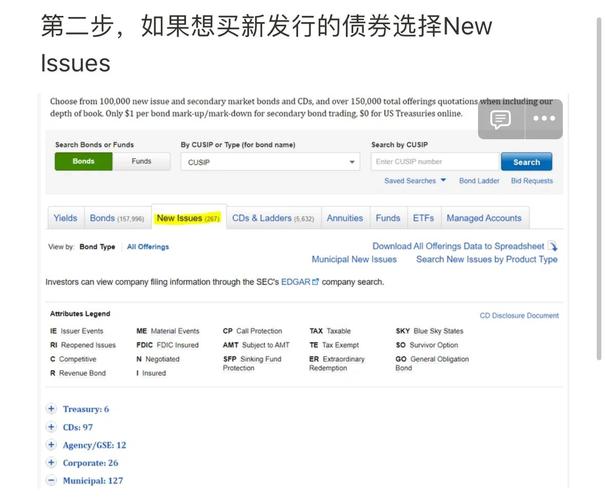Select the New Issues tab
The width and height of the screenshot is (606, 500).
(x=188, y=218)
